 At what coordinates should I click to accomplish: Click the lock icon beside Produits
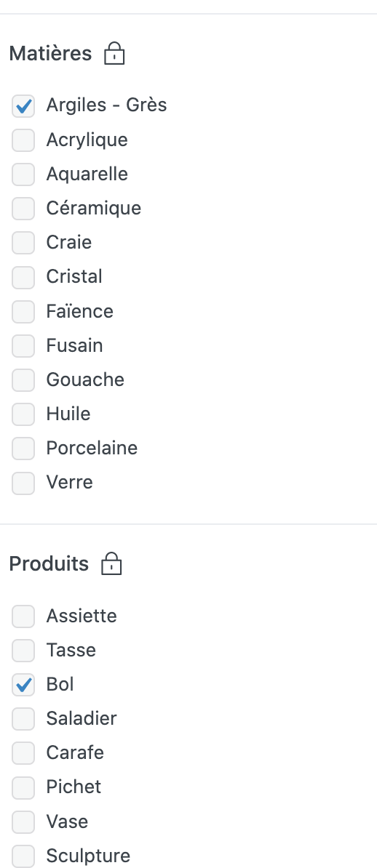pos(111,564)
